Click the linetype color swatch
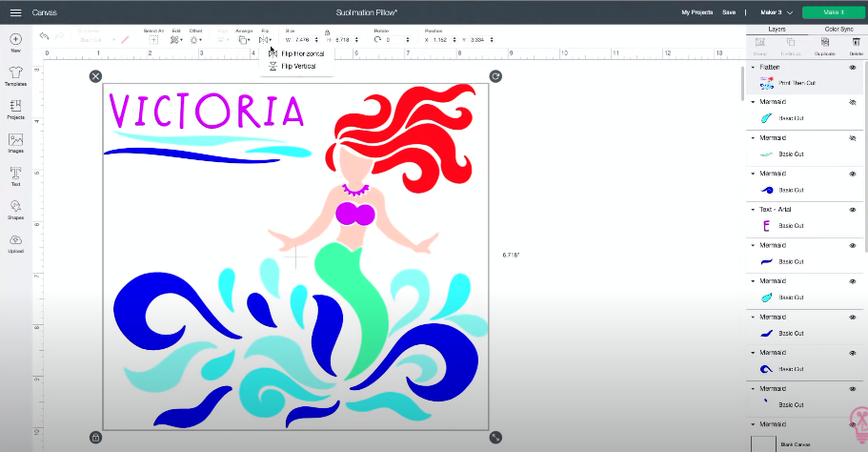The height and width of the screenshot is (452, 868). [x=126, y=40]
